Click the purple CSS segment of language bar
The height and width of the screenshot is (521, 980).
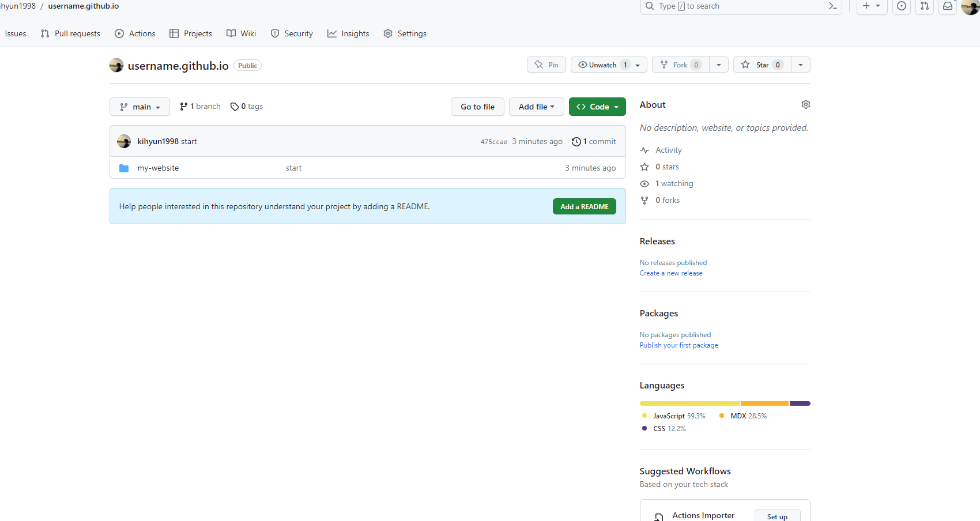coord(800,403)
